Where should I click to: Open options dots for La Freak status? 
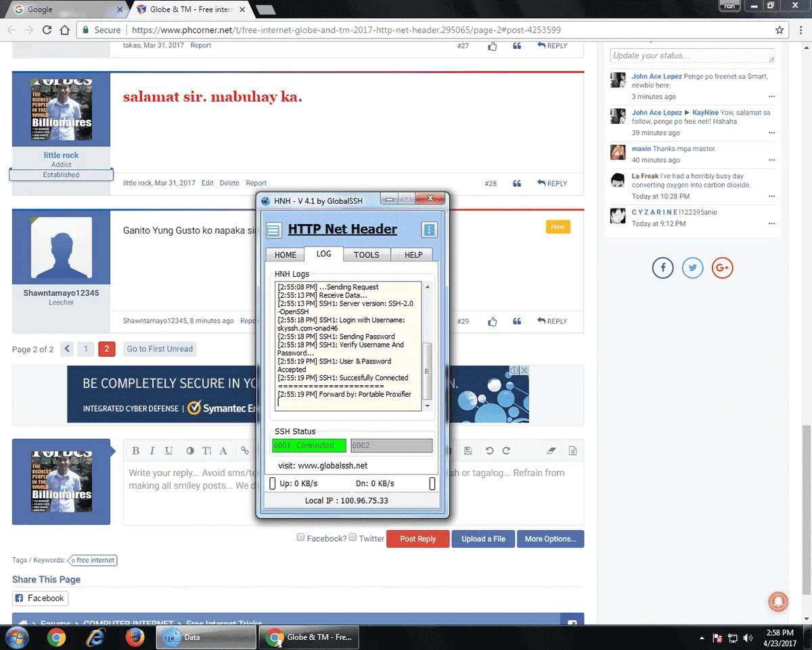(771, 196)
